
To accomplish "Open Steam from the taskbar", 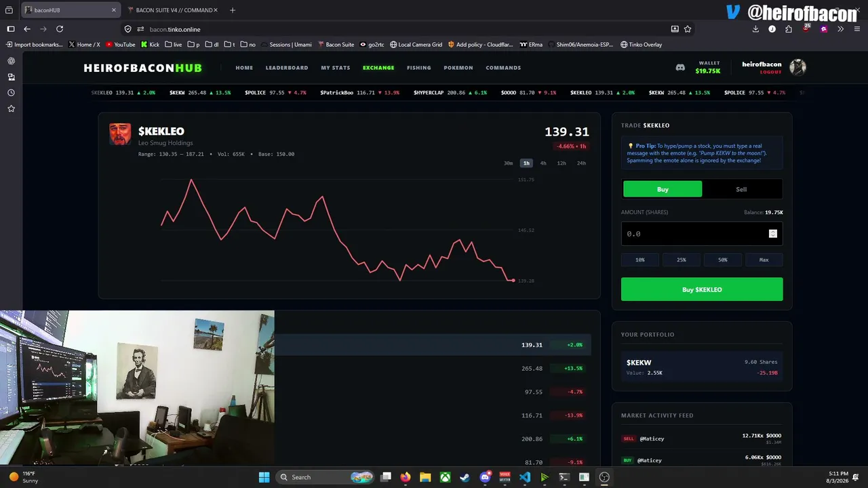I will click(465, 477).
